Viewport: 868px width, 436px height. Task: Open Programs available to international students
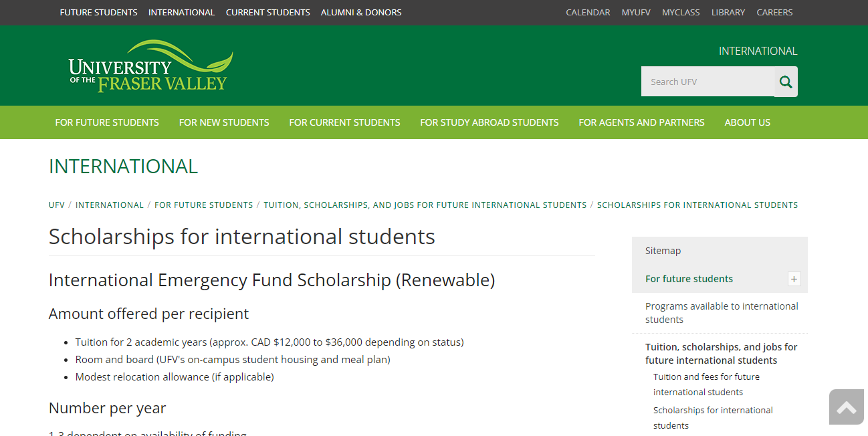(722, 313)
